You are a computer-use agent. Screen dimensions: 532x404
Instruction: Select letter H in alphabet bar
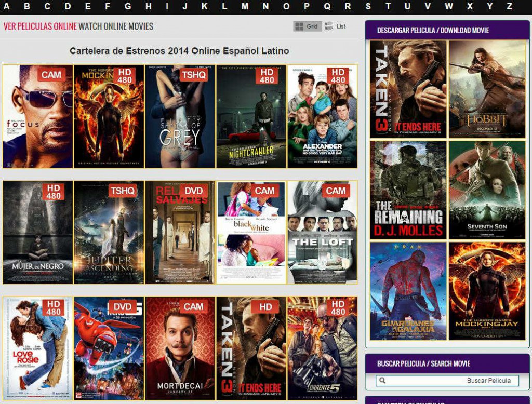point(148,6)
